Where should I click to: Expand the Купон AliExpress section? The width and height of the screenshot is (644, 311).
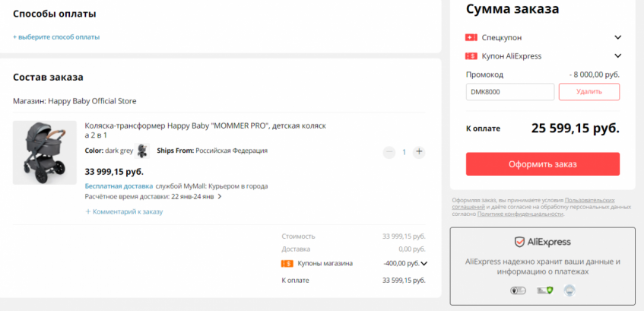618,56
